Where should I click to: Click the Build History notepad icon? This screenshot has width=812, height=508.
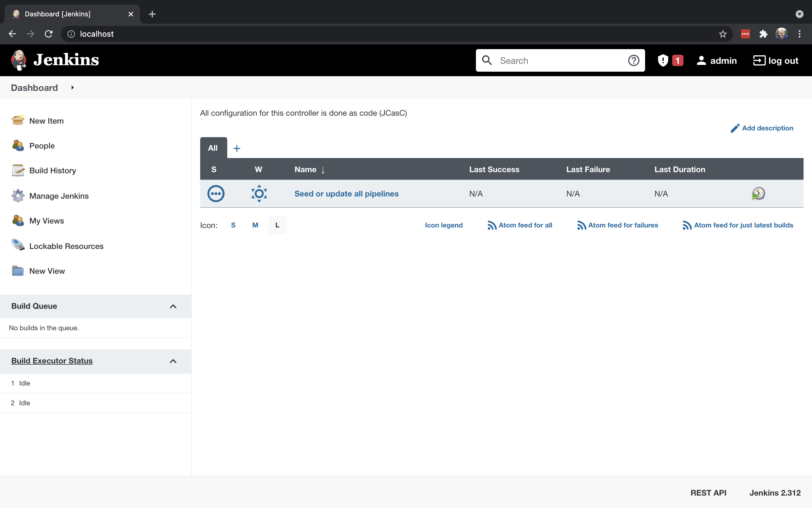(18, 170)
